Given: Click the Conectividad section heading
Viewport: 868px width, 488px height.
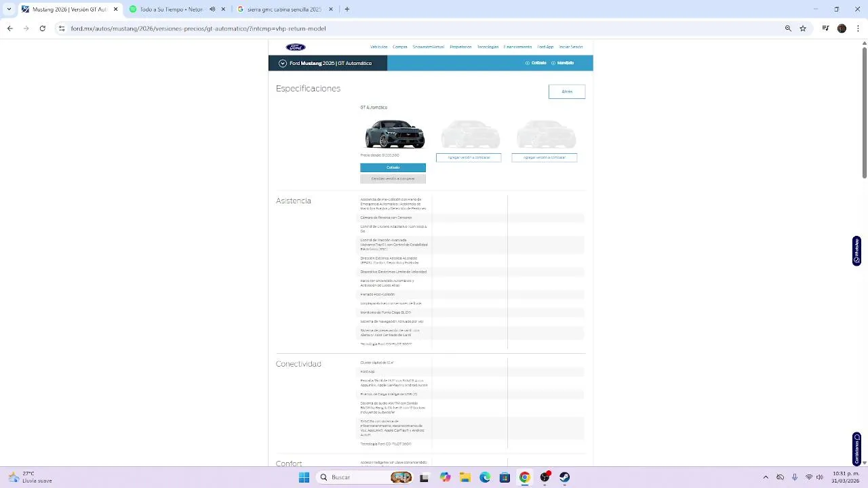Looking at the screenshot, I should pyautogui.click(x=298, y=364).
